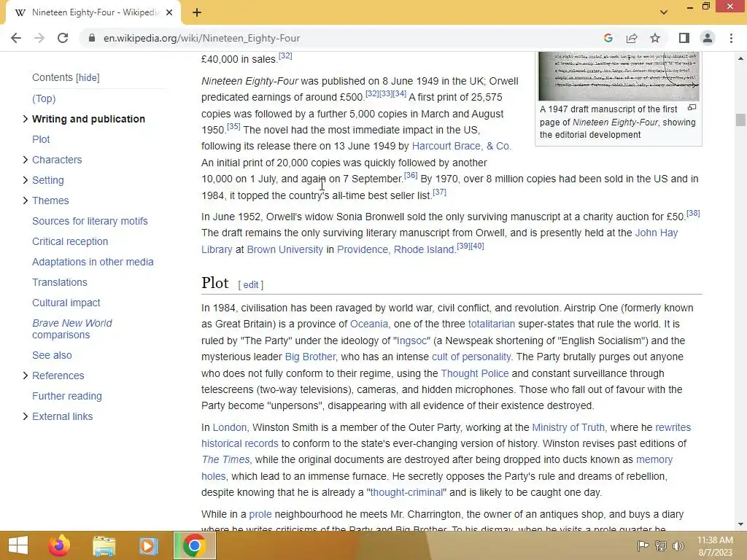Open the thought-criminal link

406,492
